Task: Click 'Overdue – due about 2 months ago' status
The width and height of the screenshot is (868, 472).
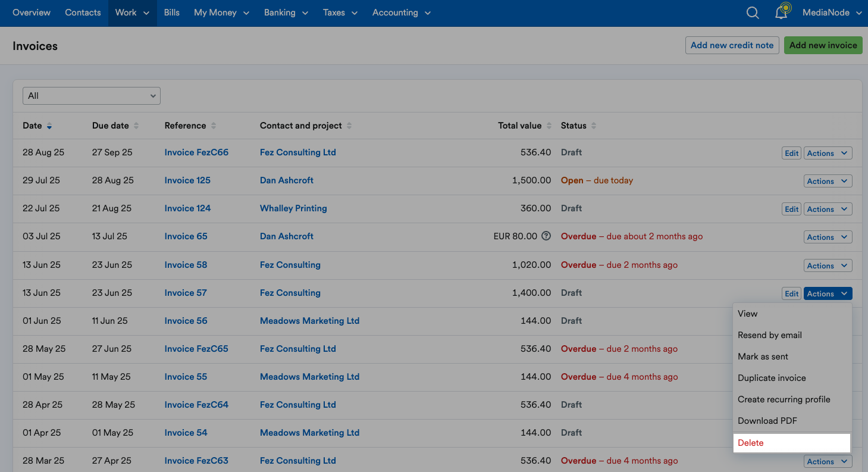Action: [632, 236]
